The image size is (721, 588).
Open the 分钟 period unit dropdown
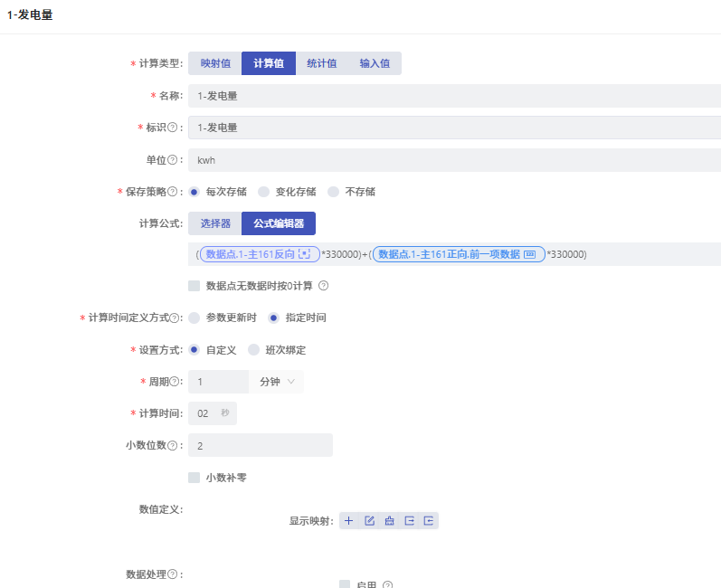pos(276,382)
